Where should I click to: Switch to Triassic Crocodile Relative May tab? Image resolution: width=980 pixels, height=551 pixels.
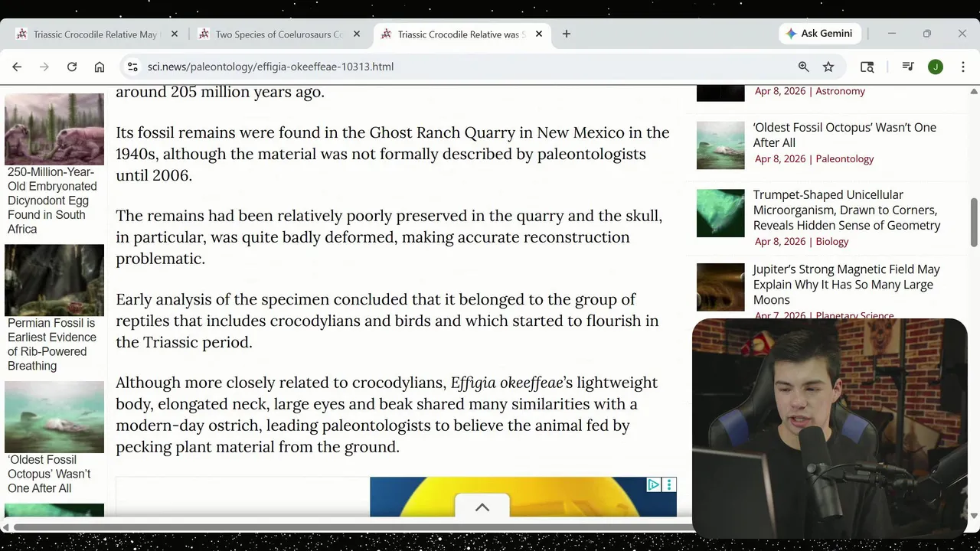[x=96, y=34]
